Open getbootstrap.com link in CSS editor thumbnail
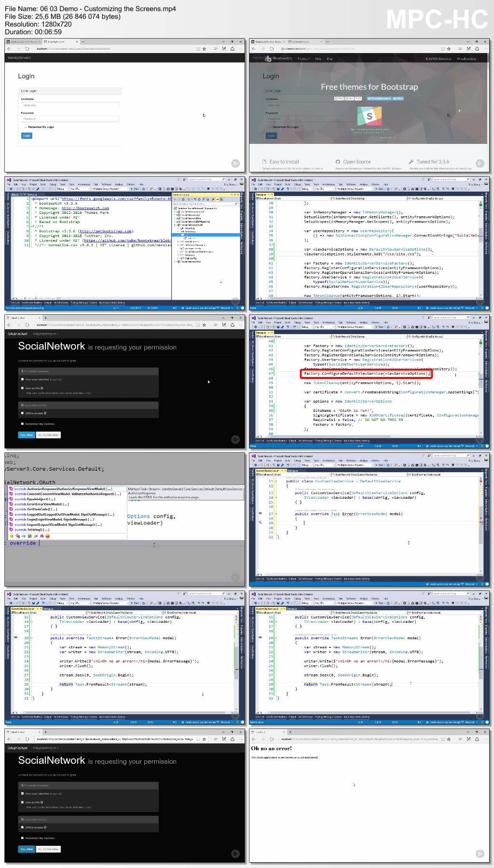The height and width of the screenshot is (868, 494). click(106, 231)
